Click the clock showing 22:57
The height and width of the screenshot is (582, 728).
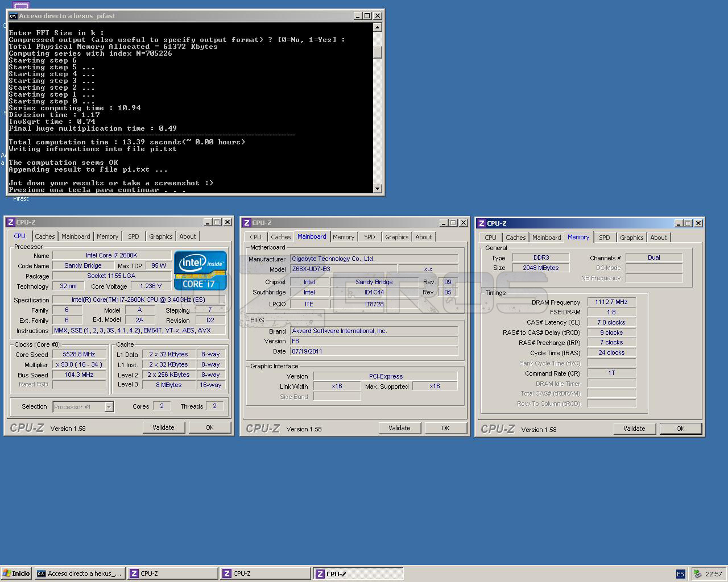pyautogui.click(x=714, y=574)
